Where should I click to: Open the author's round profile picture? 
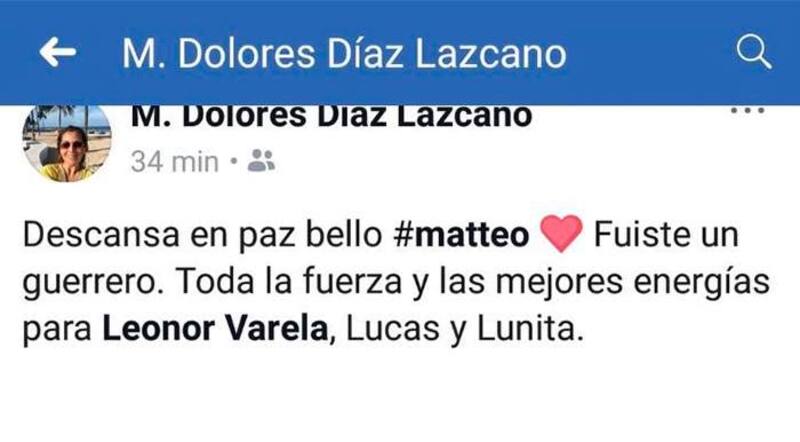point(67,142)
